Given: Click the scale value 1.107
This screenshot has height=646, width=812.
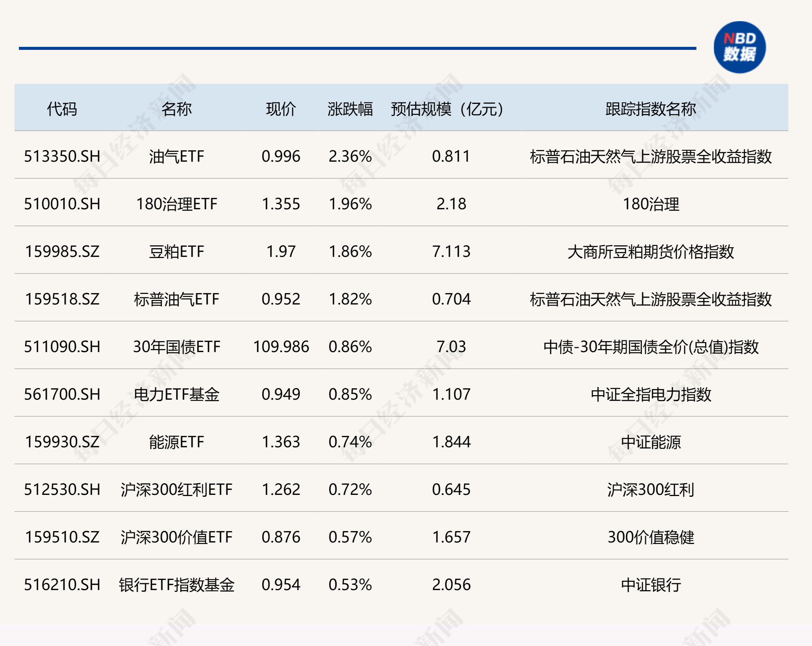Looking at the screenshot, I should point(451,394).
